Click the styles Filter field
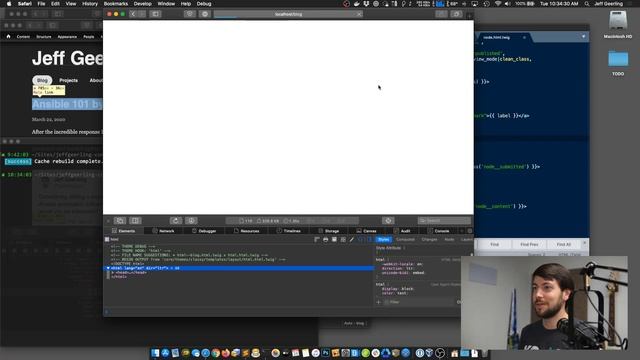 pos(418,302)
